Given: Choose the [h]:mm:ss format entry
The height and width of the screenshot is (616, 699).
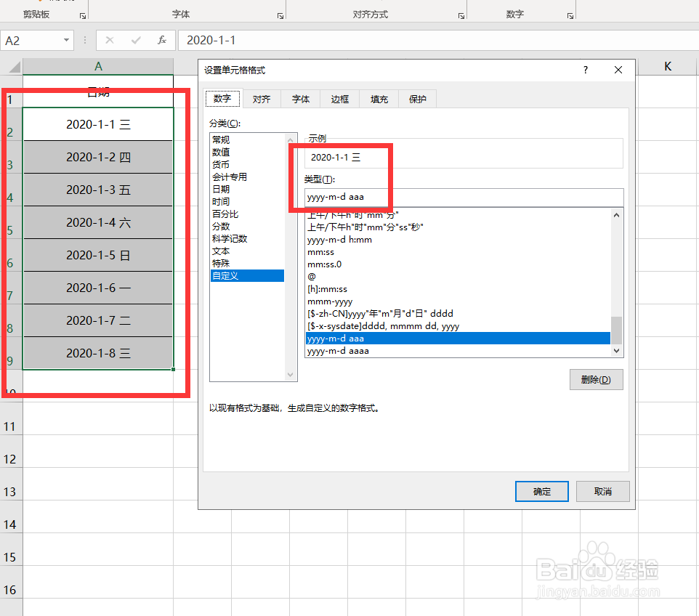Looking at the screenshot, I should click(x=458, y=289).
